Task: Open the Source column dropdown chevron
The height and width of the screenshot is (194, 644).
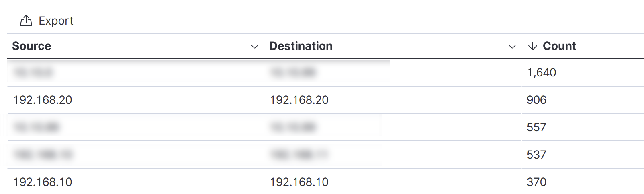Action: [x=254, y=47]
